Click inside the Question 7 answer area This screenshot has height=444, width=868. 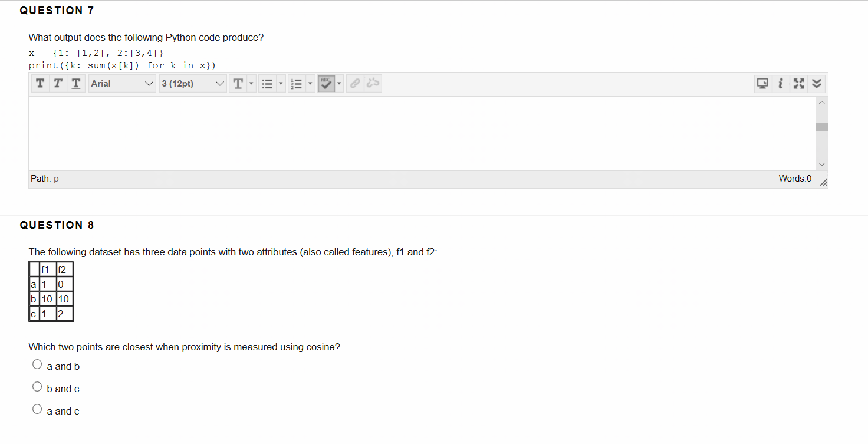[422, 133]
